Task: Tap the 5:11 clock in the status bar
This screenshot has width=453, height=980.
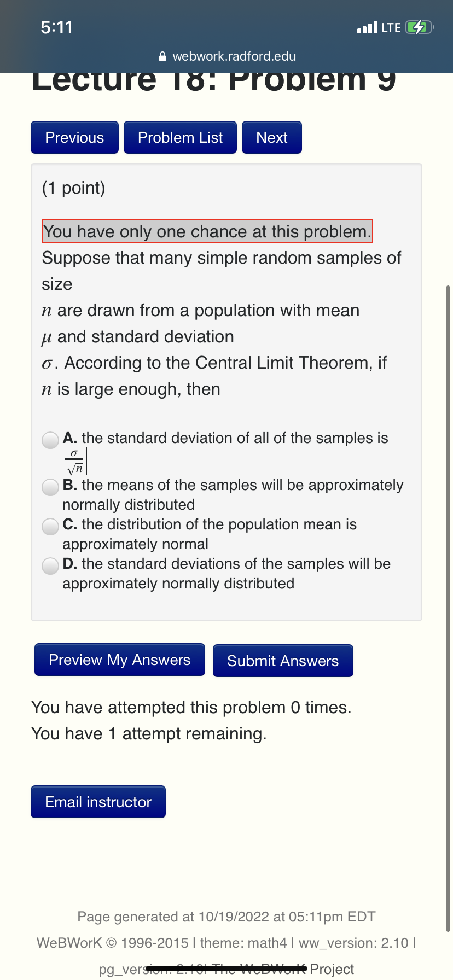Action: coord(57,26)
